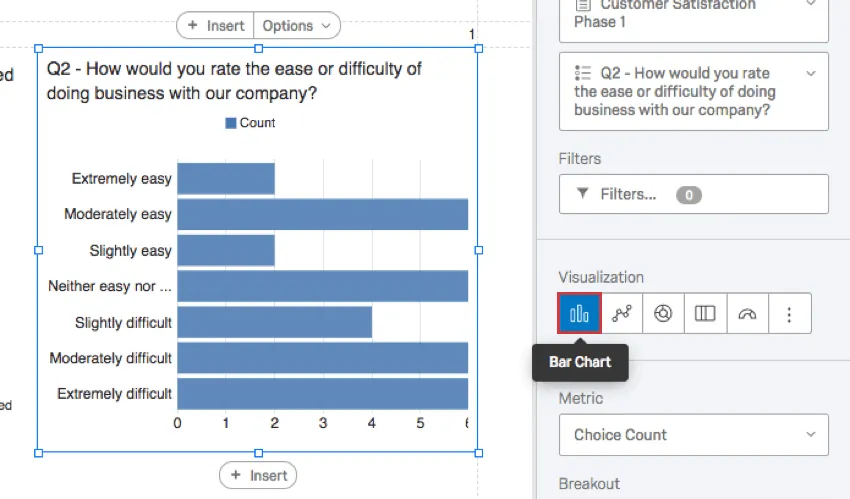Select the Bar Chart visualization
The image size is (850, 499).
[x=579, y=314]
